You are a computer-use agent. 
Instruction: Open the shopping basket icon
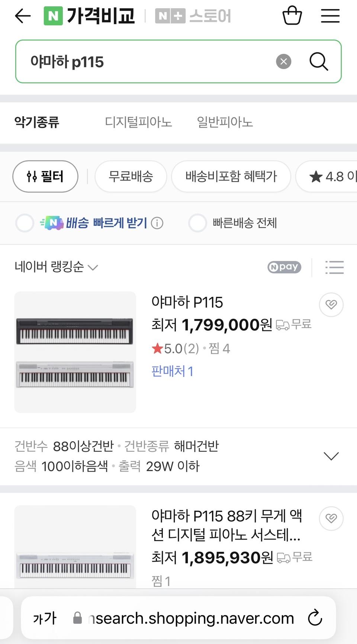[292, 16]
